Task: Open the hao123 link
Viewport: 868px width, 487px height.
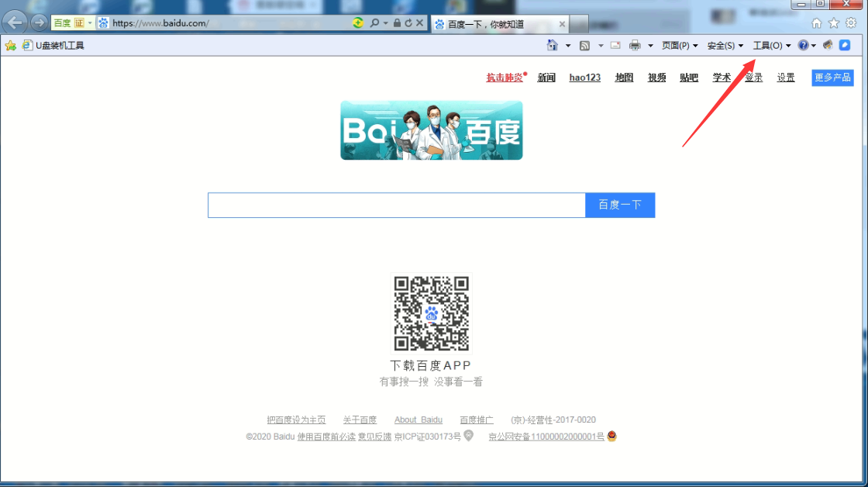Action: [x=585, y=78]
